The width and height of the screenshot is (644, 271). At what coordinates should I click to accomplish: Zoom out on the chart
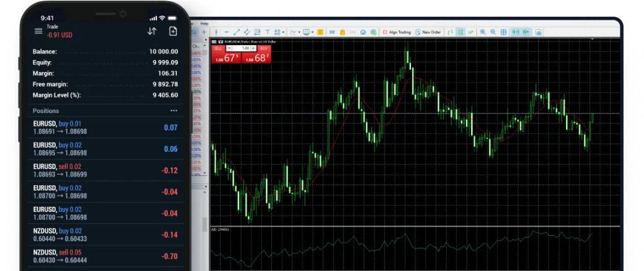coord(493,32)
